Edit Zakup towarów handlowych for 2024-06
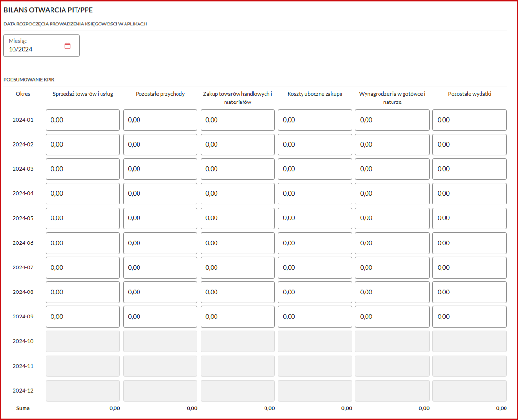This screenshot has height=420, width=518. (x=238, y=243)
